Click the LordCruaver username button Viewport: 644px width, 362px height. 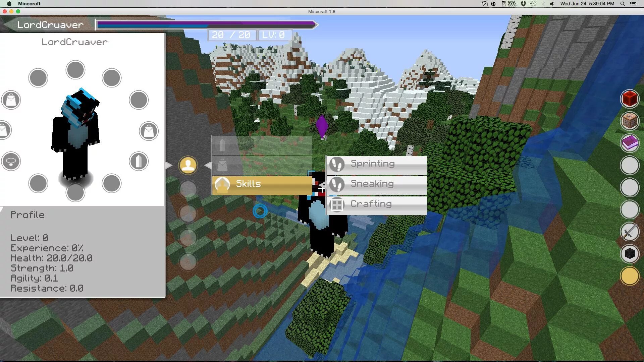click(50, 25)
